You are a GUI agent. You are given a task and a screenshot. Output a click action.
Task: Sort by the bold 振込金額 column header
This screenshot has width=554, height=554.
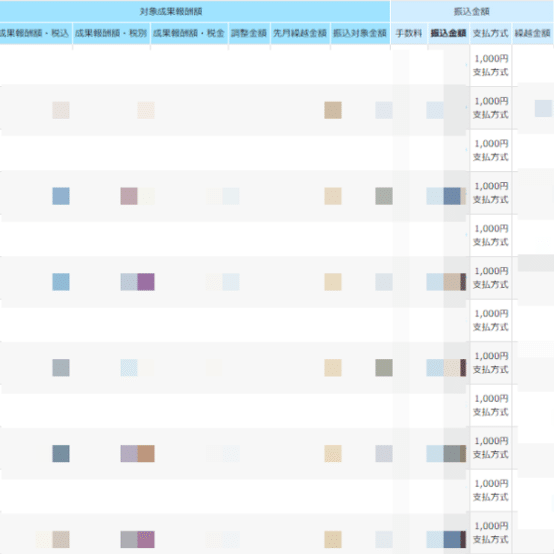tap(448, 33)
